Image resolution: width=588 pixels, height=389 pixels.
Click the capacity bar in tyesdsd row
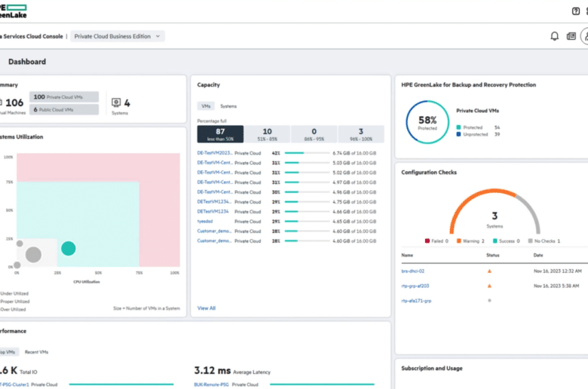click(x=307, y=222)
